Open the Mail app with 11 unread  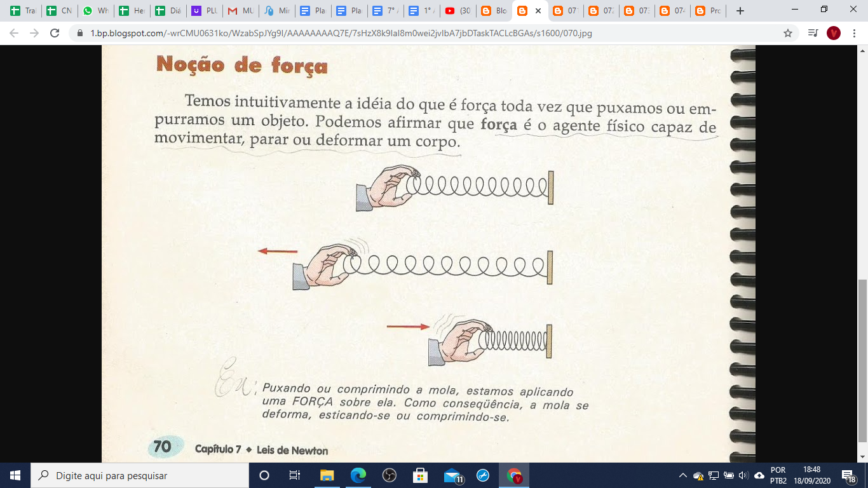pyautogui.click(x=453, y=475)
